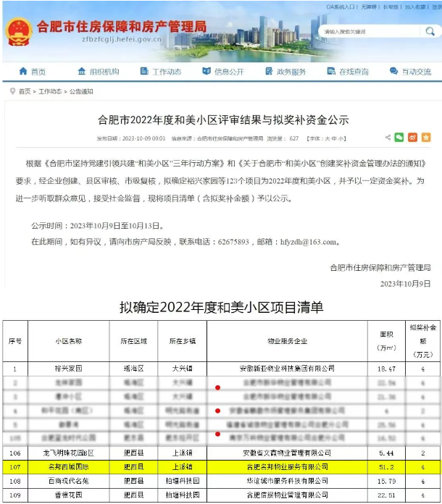The width and height of the screenshot is (442, 504).
Task: Click the 组织机构 navigation icon
Action: pos(80,72)
